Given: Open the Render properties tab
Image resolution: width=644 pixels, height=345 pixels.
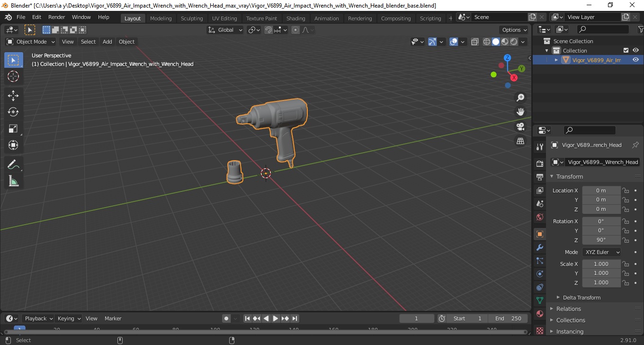Looking at the screenshot, I should (539, 164).
